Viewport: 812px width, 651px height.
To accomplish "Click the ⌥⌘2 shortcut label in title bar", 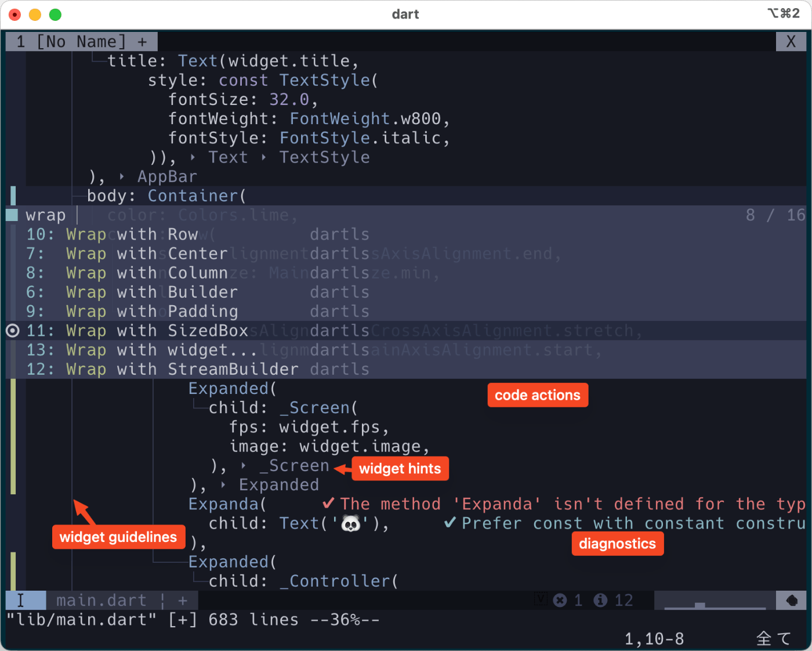I will [783, 13].
